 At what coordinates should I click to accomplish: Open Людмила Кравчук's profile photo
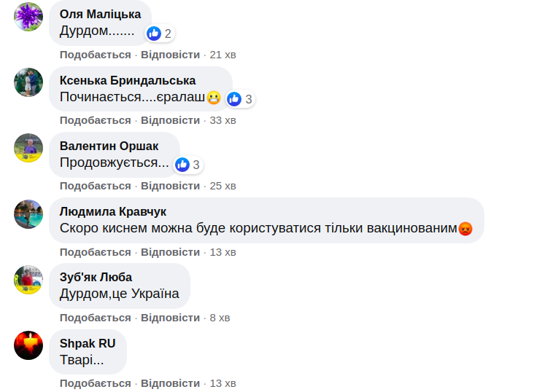[x=28, y=213]
